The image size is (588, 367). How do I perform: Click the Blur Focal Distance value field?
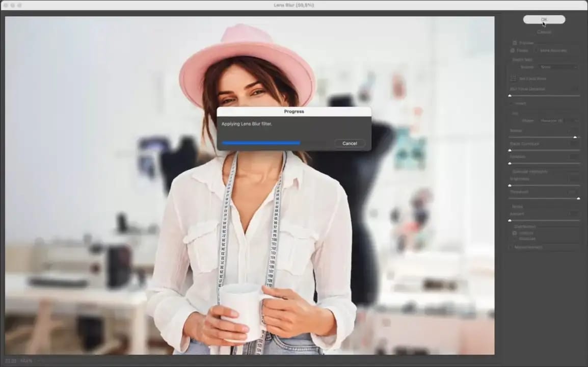pyautogui.click(x=574, y=89)
